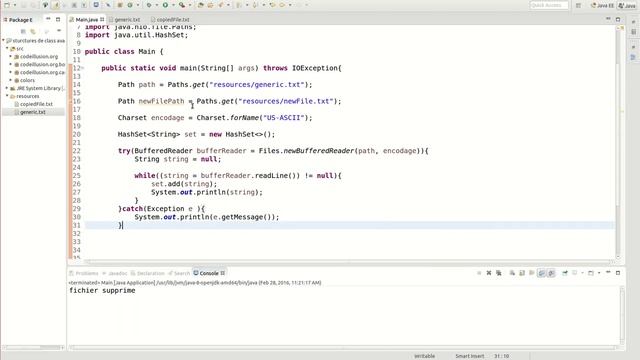Image resolution: width=640 pixels, height=360 pixels.
Task: Click the Clear Console icon
Action: (512, 273)
